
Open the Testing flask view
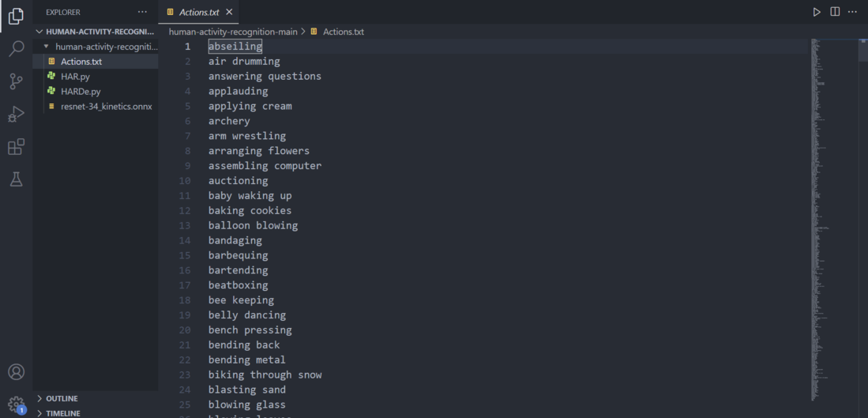click(16, 179)
